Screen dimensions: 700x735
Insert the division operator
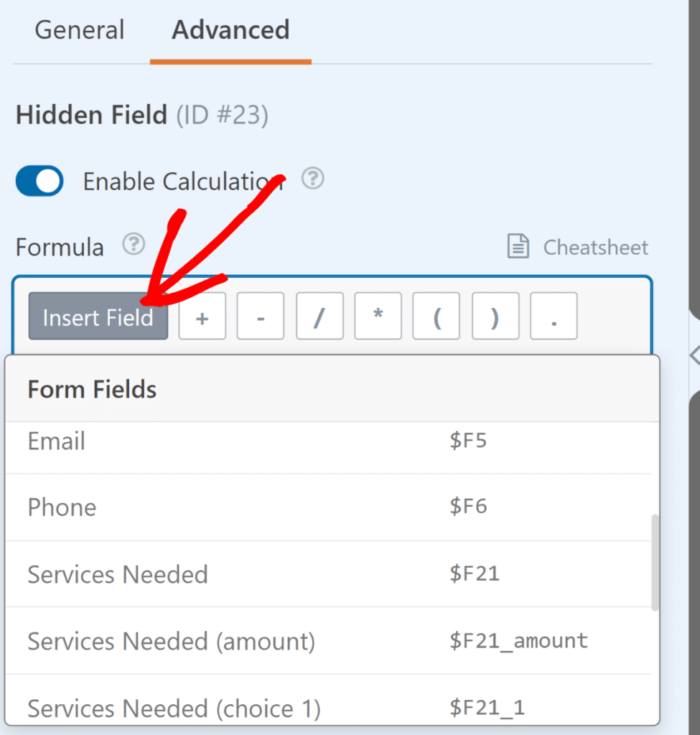pos(319,316)
